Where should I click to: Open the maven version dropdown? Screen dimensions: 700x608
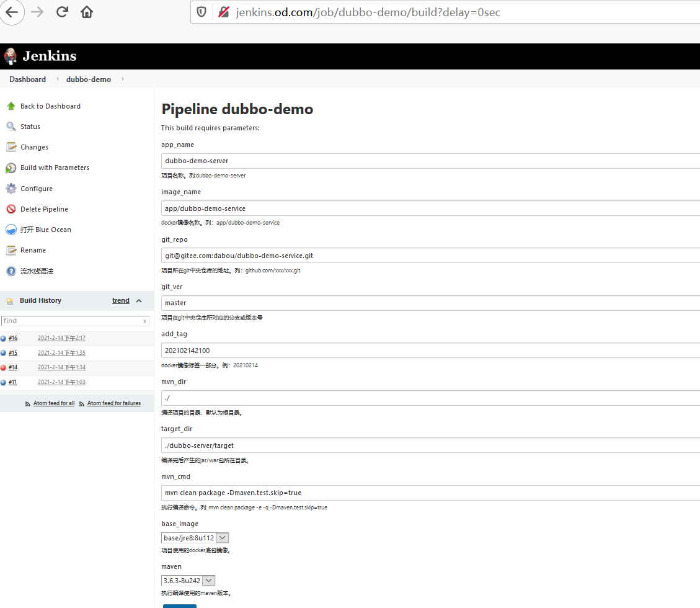click(x=208, y=580)
